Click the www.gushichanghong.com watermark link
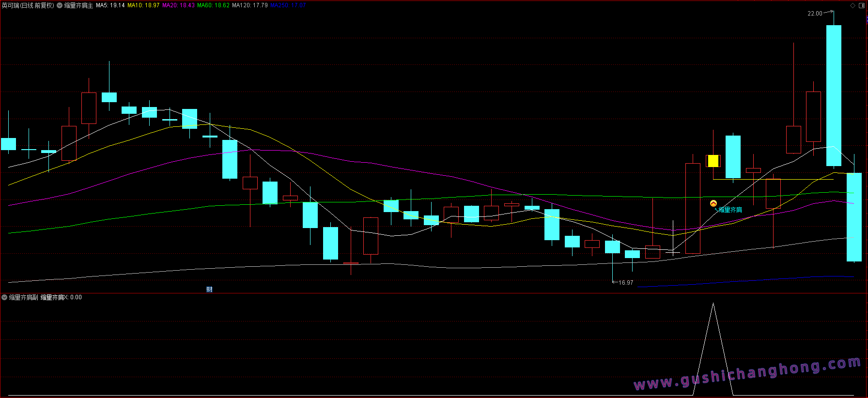Screen dimensions: 868x398 click(x=747, y=374)
